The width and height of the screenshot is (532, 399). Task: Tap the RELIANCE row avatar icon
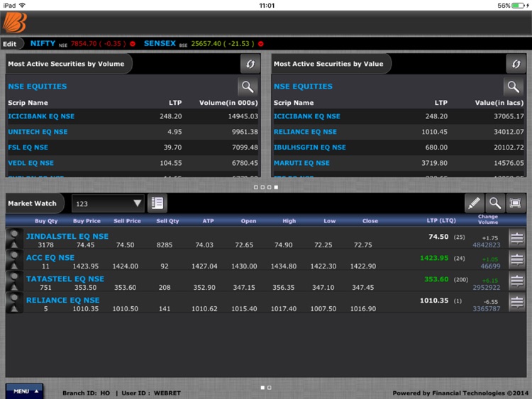(14, 303)
